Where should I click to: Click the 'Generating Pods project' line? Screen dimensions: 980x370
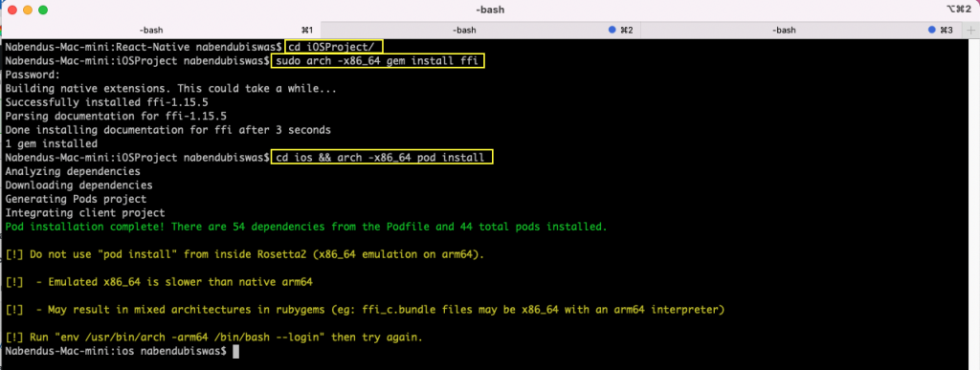(x=76, y=199)
